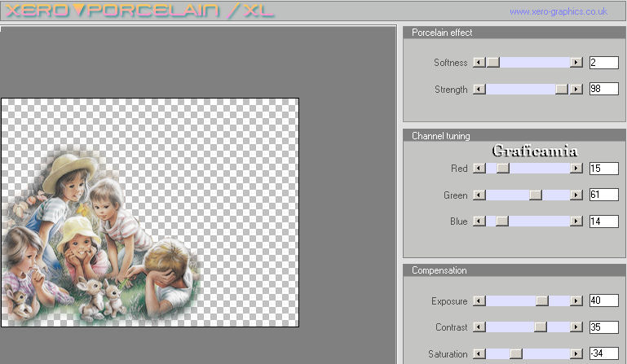The height and width of the screenshot is (364, 627).
Task: Click the Channel tuning section header
Action: pyautogui.click(x=514, y=135)
